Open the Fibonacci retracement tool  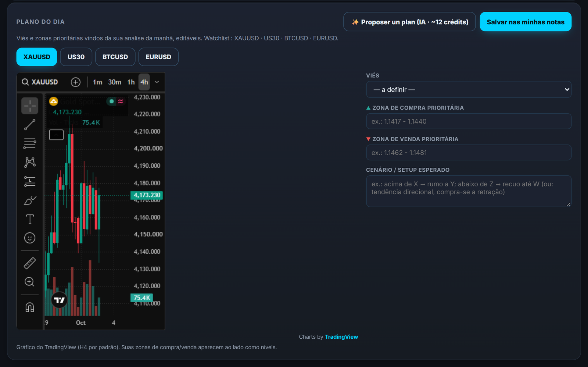[30, 143]
